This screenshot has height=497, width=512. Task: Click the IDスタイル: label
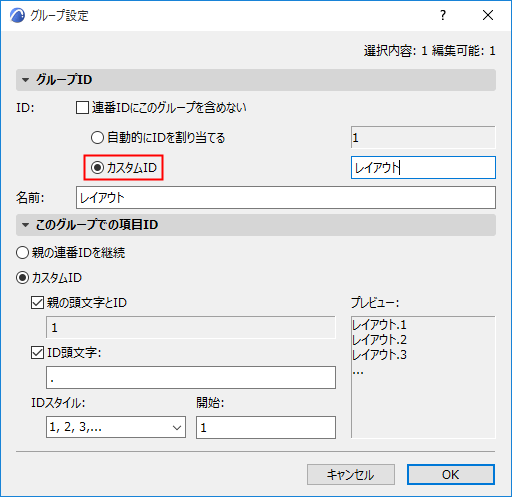coord(58,403)
